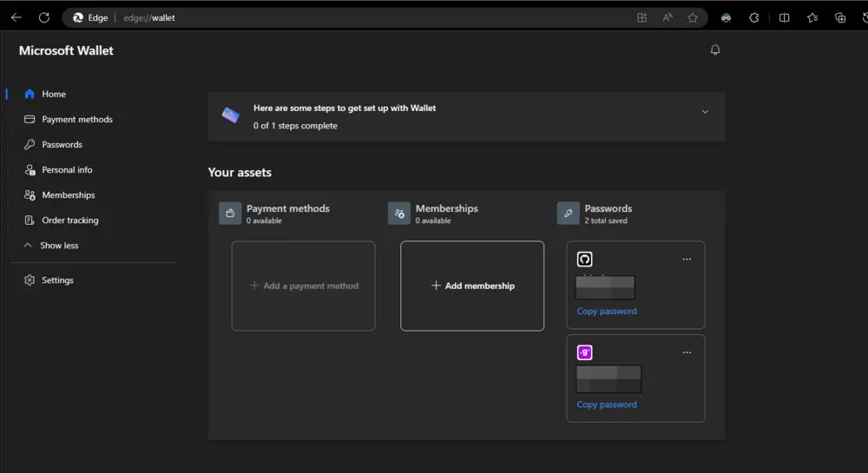
Task: Click the Edge logo in address bar
Action: (x=78, y=17)
